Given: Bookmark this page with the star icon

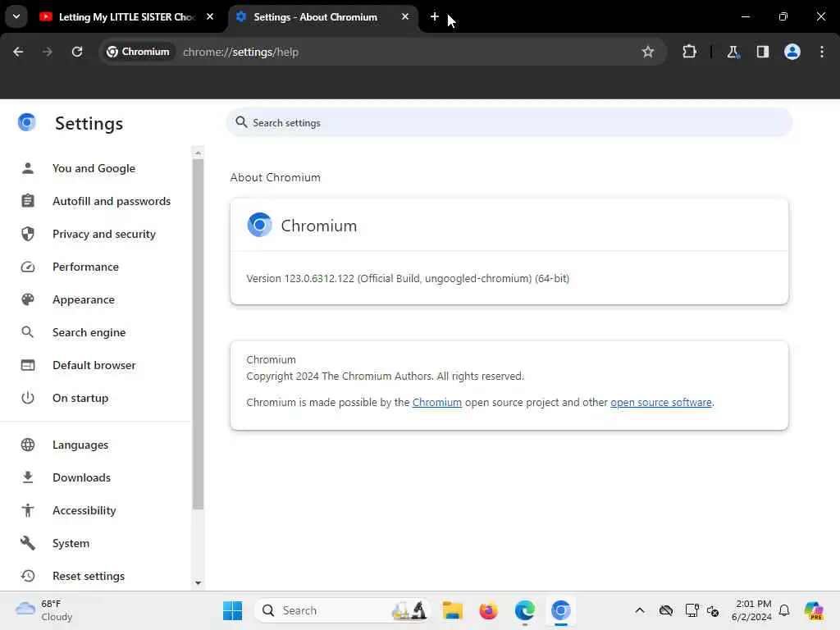Looking at the screenshot, I should coord(648,52).
